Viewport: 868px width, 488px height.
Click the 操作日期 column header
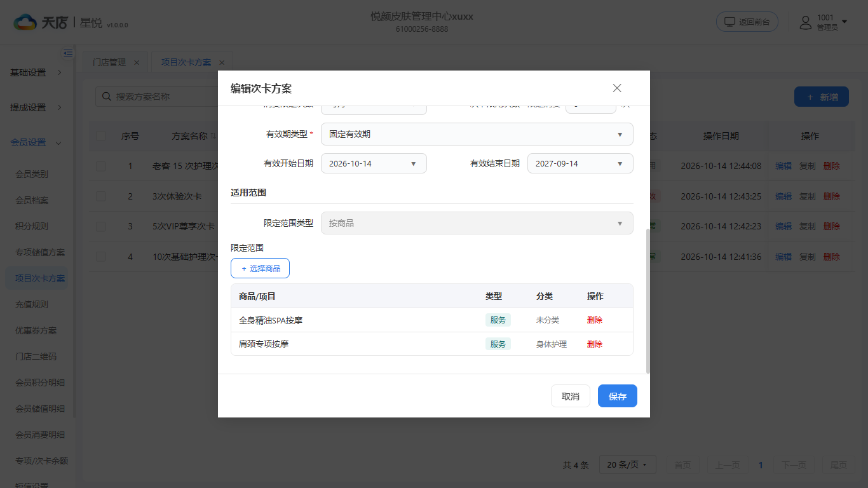721,136
